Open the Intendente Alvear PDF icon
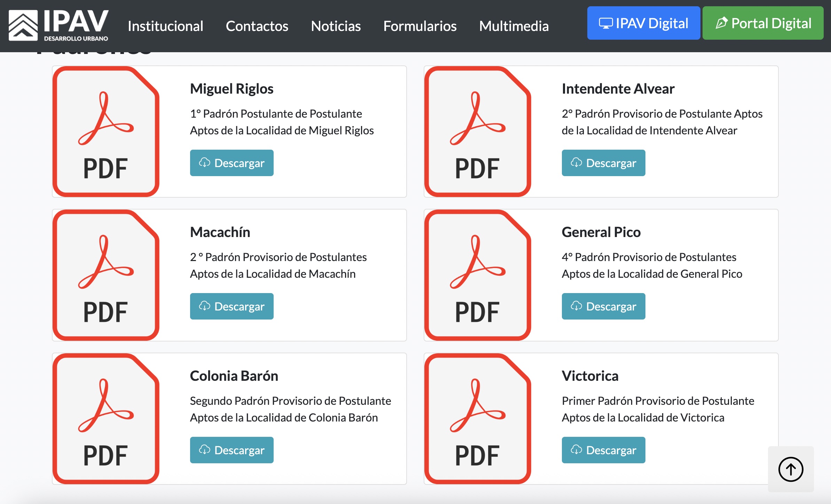Image resolution: width=831 pixels, height=504 pixels. [478, 132]
